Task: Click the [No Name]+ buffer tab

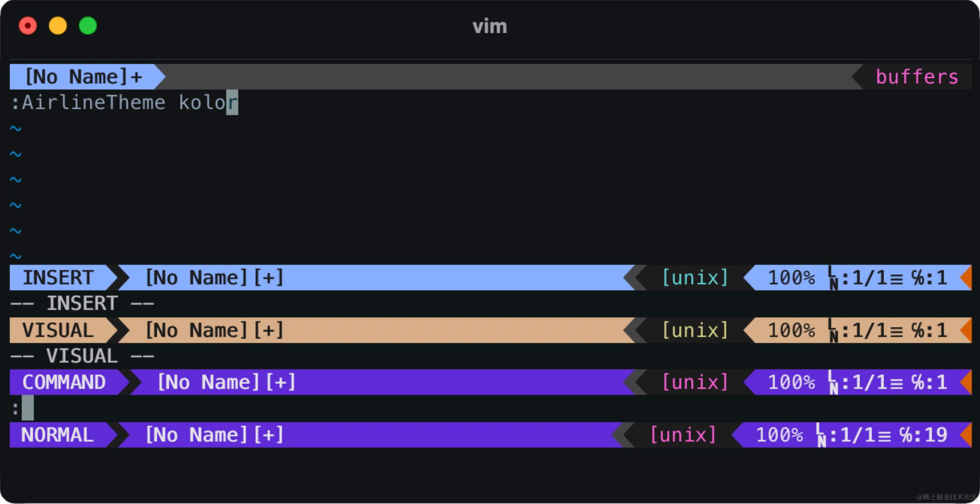Action: [x=83, y=77]
